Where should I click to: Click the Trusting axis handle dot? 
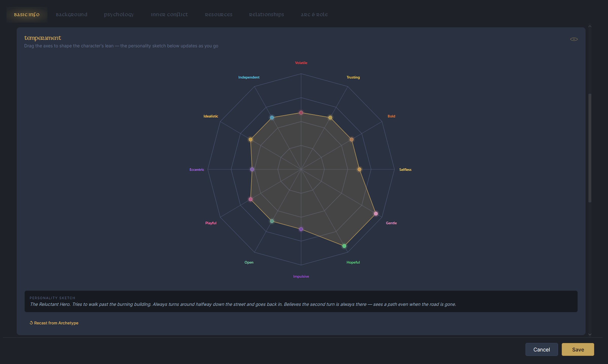tap(330, 118)
